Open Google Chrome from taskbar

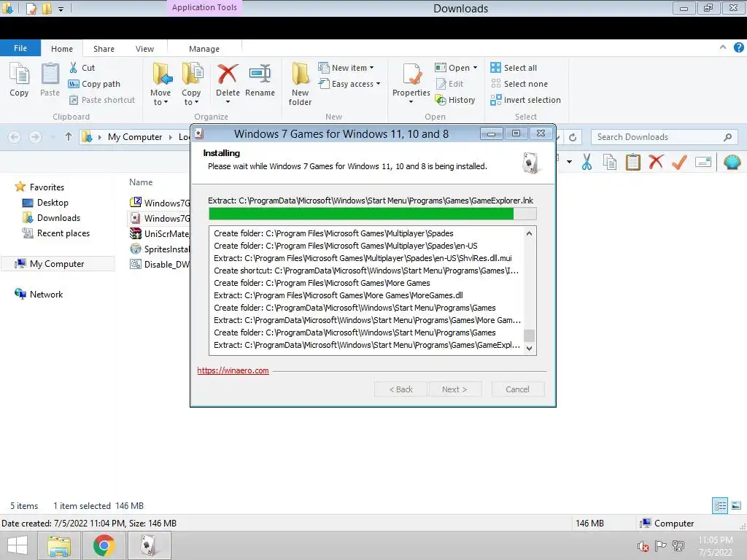point(104,545)
